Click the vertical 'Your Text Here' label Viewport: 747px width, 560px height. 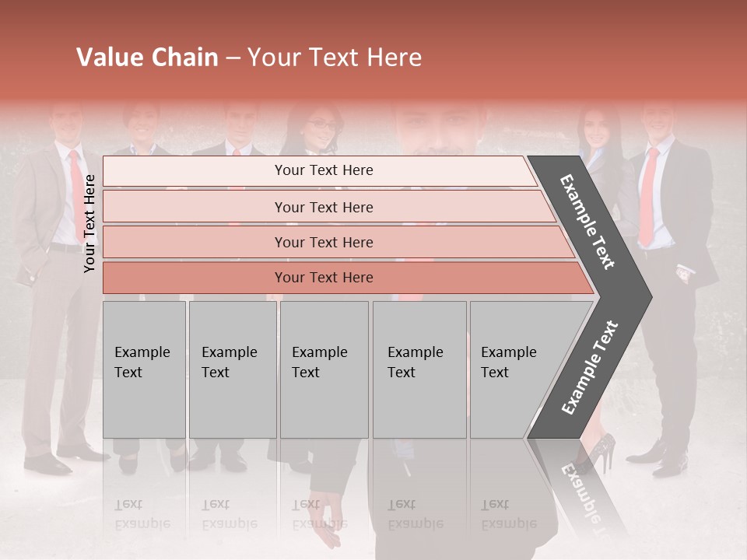pyautogui.click(x=90, y=223)
